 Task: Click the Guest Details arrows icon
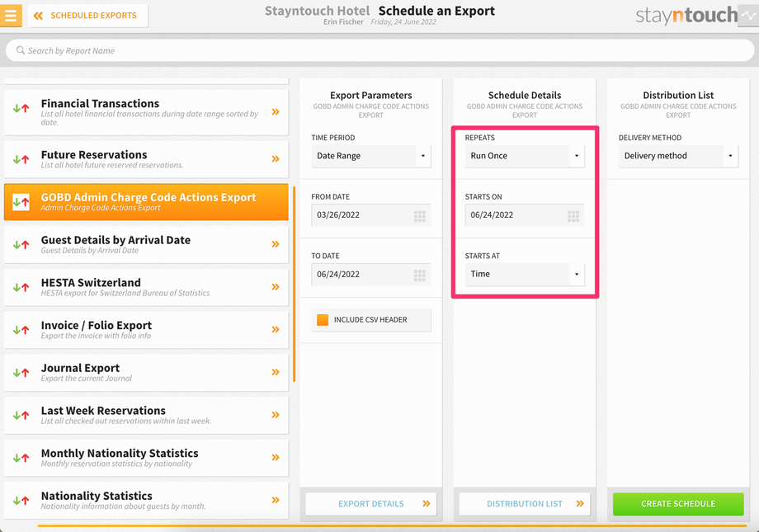click(x=21, y=244)
